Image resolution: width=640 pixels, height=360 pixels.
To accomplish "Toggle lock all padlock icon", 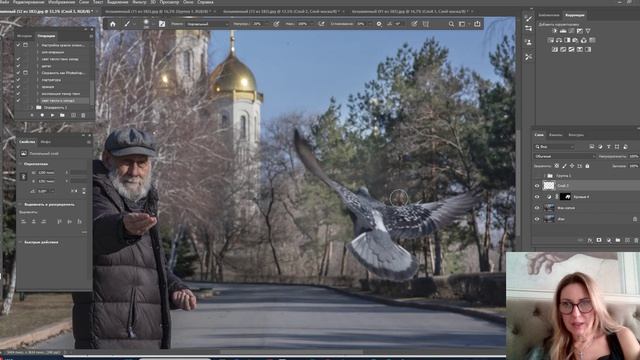I will click(587, 166).
